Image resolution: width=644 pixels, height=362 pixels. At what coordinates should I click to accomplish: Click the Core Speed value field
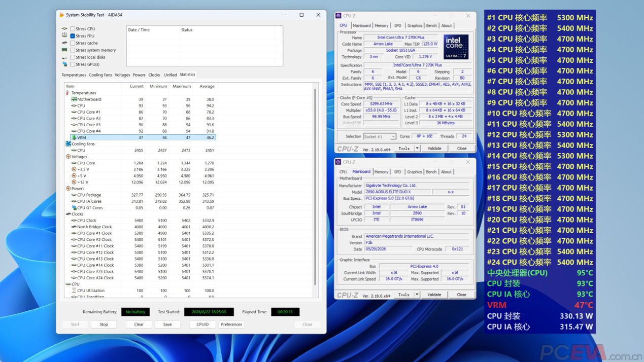tap(381, 104)
